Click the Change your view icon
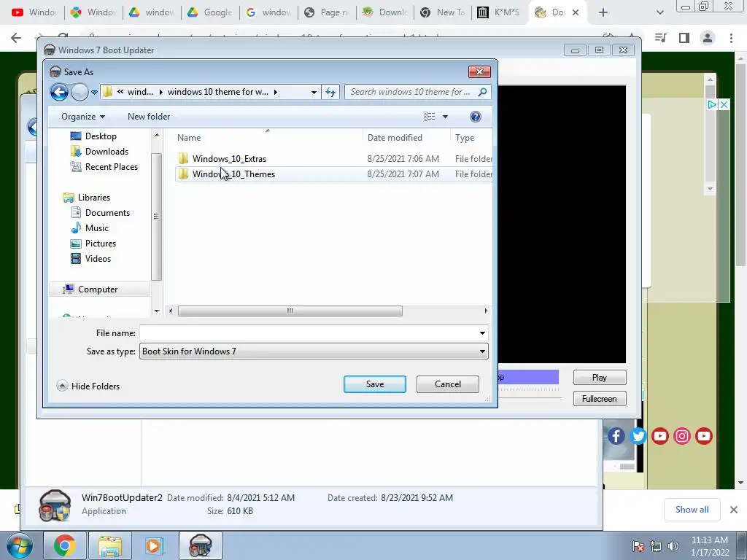Viewport: 747px width, 560px height. pyautogui.click(x=429, y=117)
